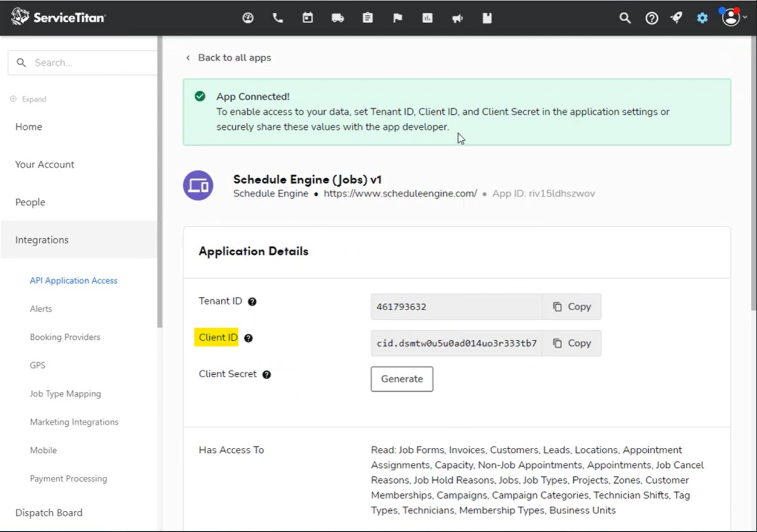Image resolution: width=757 pixels, height=532 pixels.
Task: Show Tenant ID help tooltip icon
Action: (x=252, y=302)
